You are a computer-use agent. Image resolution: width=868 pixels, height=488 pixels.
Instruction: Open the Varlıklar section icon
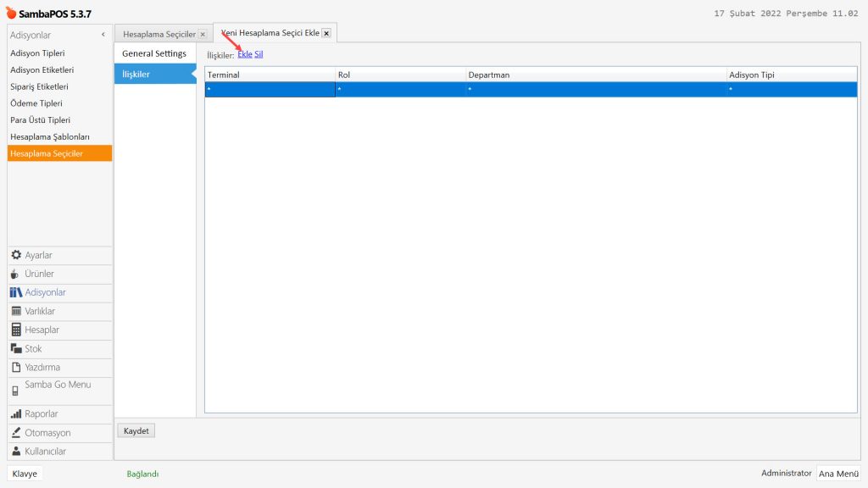pyautogui.click(x=16, y=311)
